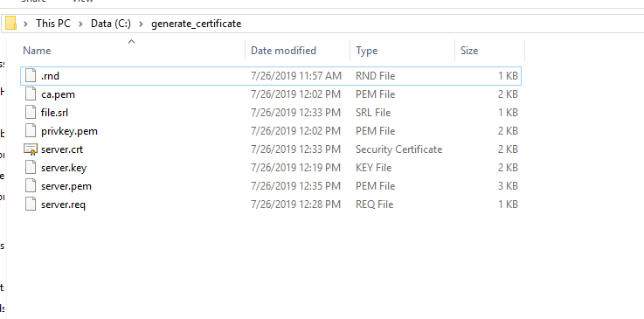Click the 3 KB size value
This screenshot has height=319, width=644.
[508, 186]
